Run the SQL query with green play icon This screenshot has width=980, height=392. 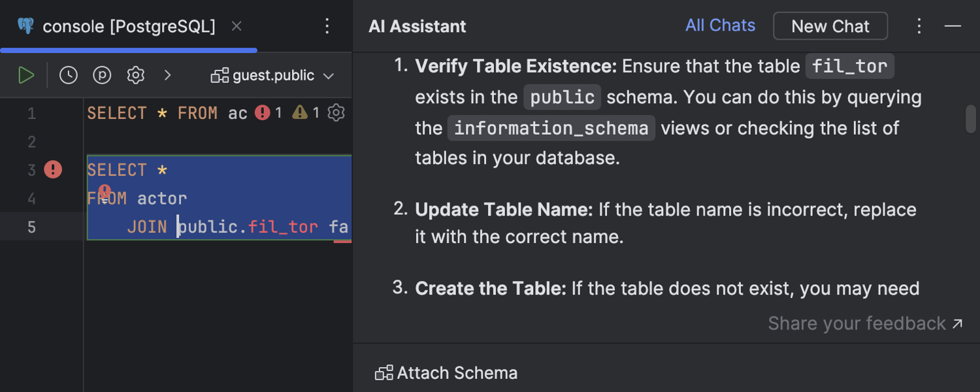[x=26, y=74]
